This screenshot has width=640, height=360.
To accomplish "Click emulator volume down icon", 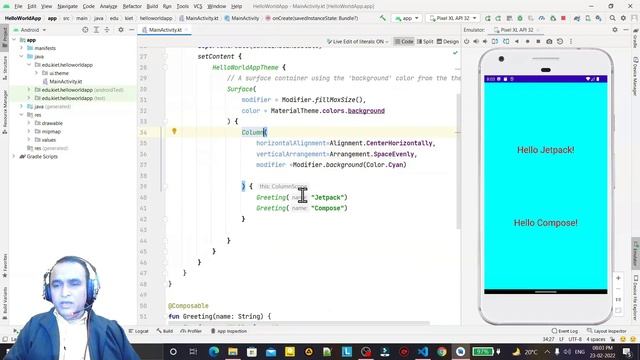I will click(x=485, y=41).
